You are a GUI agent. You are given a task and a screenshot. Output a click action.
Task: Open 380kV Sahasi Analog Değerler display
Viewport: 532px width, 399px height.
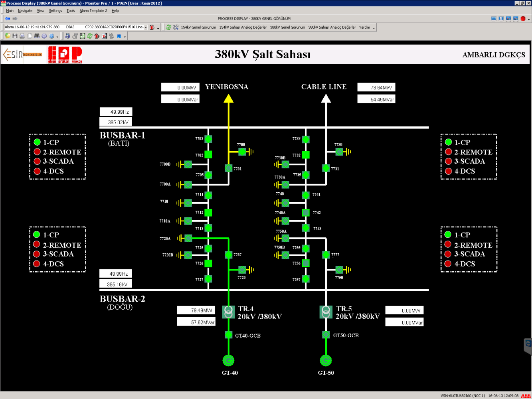coord(332,28)
